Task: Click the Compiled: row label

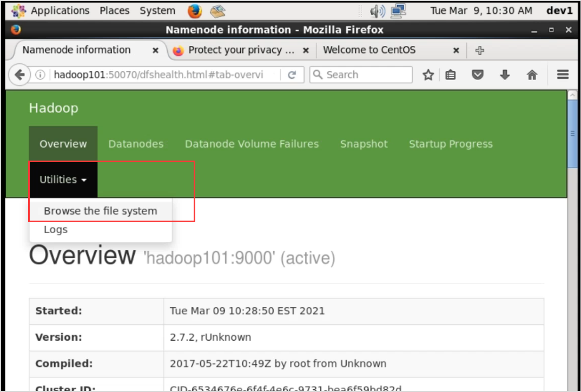Action: coord(64,363)
